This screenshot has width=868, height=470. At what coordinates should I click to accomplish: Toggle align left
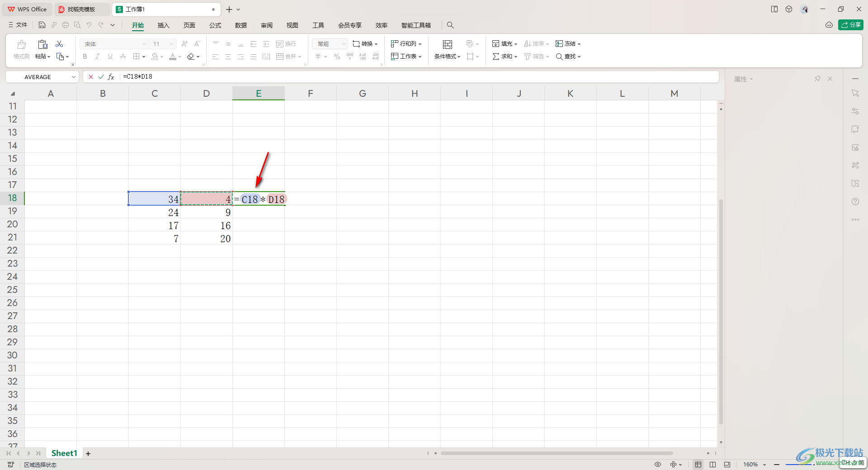pos(216,56)
